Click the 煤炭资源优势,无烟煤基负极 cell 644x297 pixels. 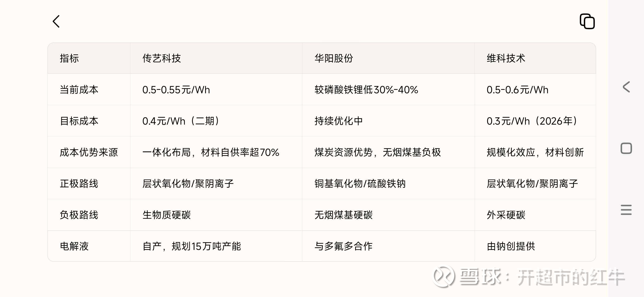(378, 152)
